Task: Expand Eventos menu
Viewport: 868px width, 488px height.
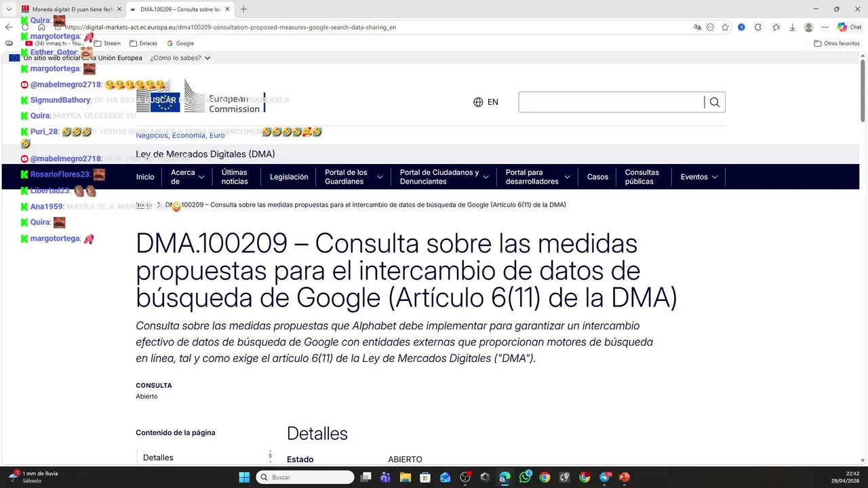Action: (x=699, y=177)
